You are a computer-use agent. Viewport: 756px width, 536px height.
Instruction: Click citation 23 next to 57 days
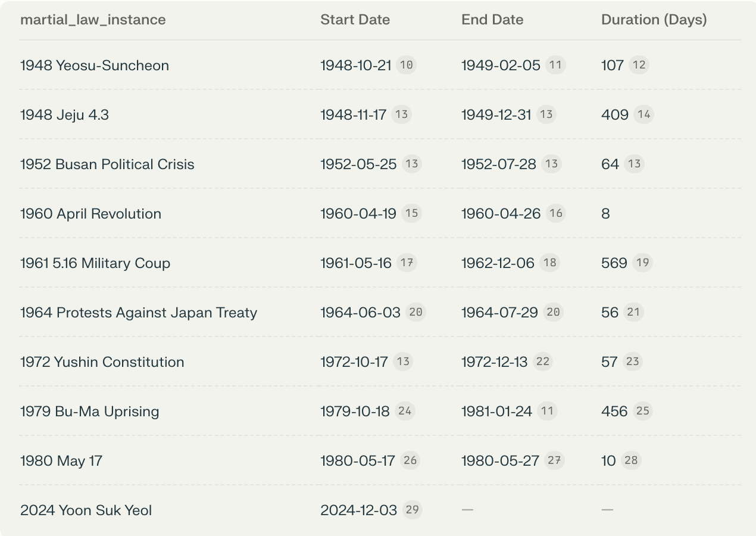632,362
